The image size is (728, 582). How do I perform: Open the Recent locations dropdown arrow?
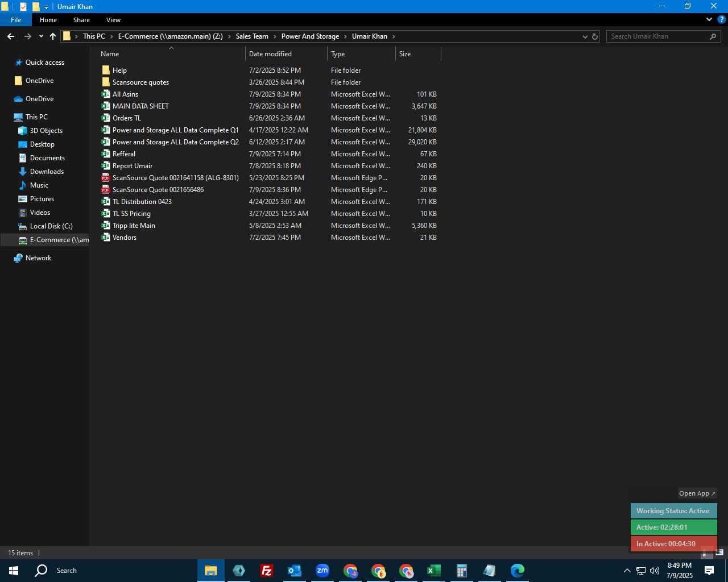click(x=41, y=36)
